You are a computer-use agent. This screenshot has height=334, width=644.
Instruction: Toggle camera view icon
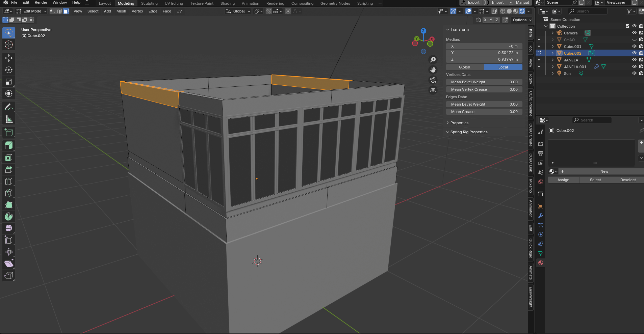pyautogui.click(x=433, y=80)
